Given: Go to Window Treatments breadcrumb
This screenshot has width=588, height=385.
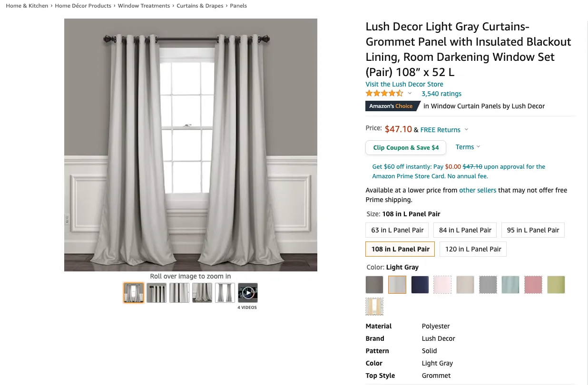Looking at the screenshot, I should pos(144,6).
